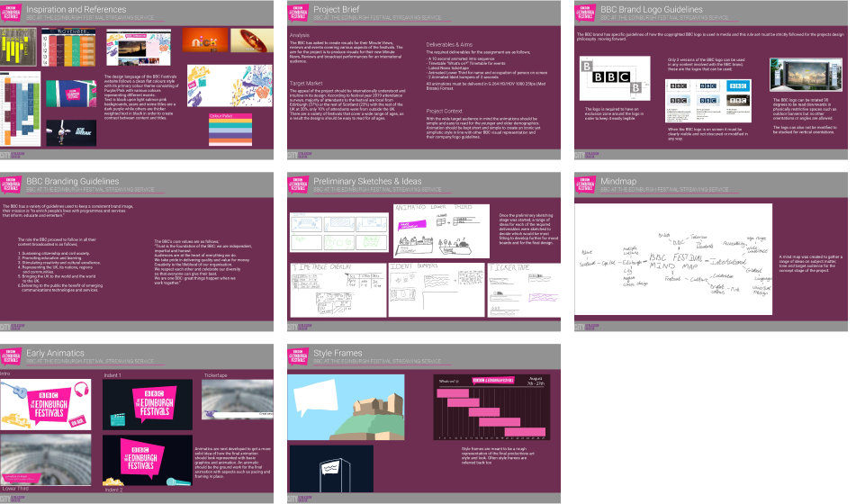Click the festivals logo on Style Frames slide
This screenshot has width=856, height=504.
click(x=298, y=356)
